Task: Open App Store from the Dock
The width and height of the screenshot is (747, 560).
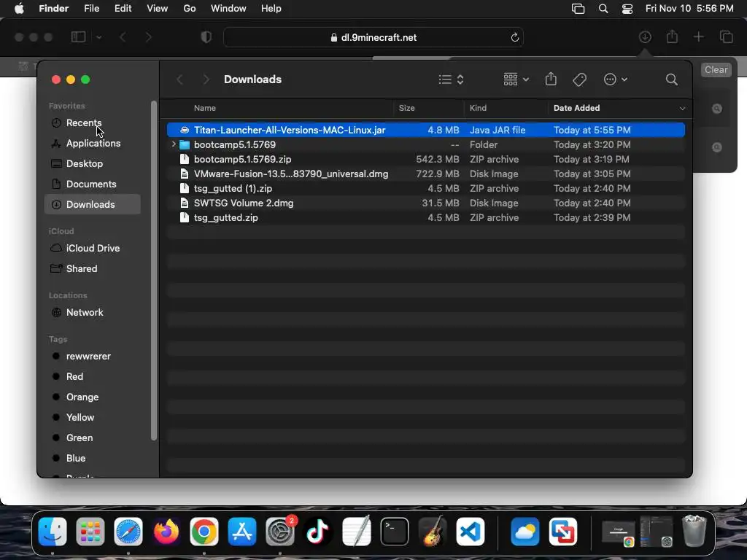Action: (x=242, y=532)
